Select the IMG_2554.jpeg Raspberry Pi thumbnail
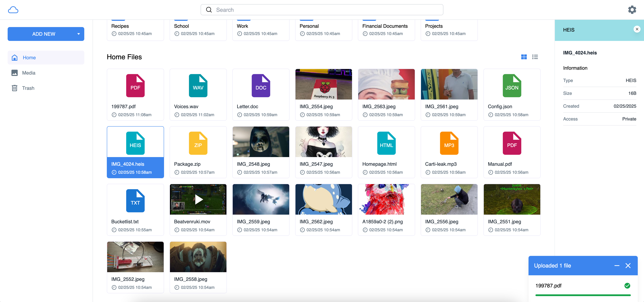 [x=323, y=84]
